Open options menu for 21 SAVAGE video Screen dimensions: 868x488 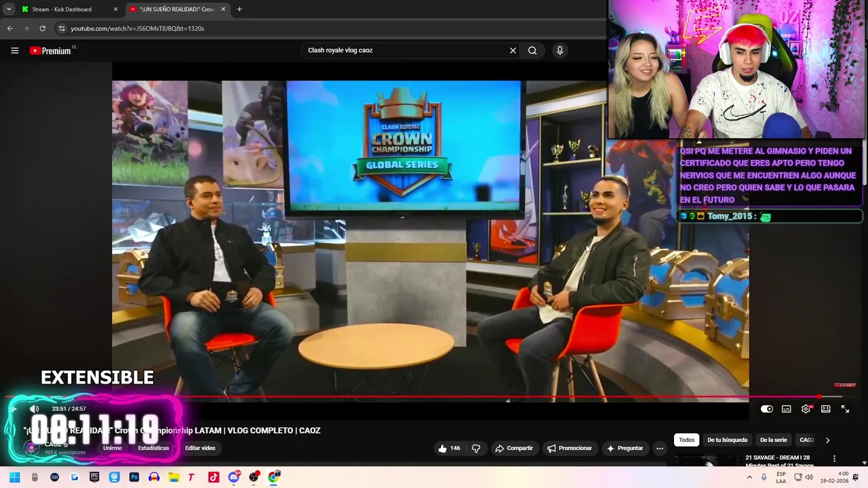click(x=834, y=458)
